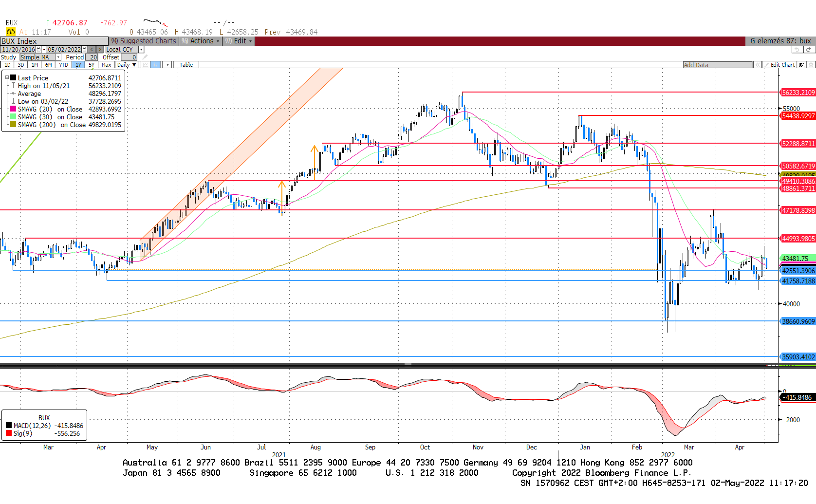The width and height of the screenshot is (816, 504).
Task: Click the green 43481.75 SMAVG axis label
Action: pyautogui.click(x=798, y=259)
